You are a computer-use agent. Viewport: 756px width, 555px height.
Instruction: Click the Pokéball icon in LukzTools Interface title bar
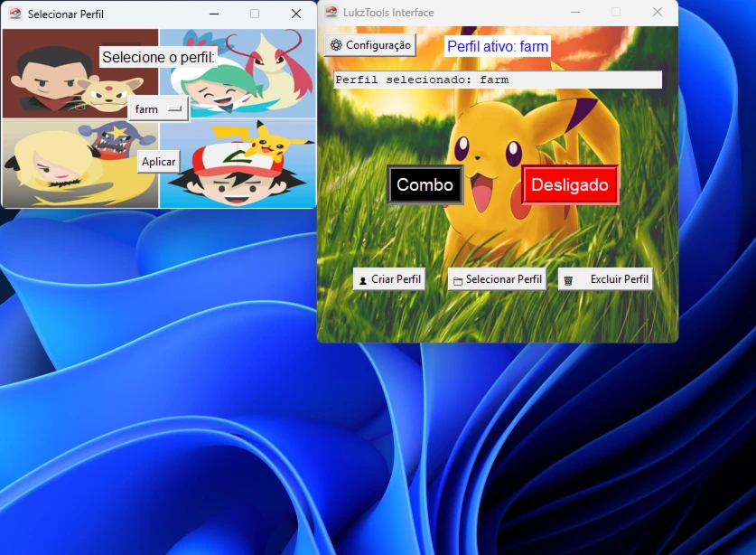click(331, 12)
